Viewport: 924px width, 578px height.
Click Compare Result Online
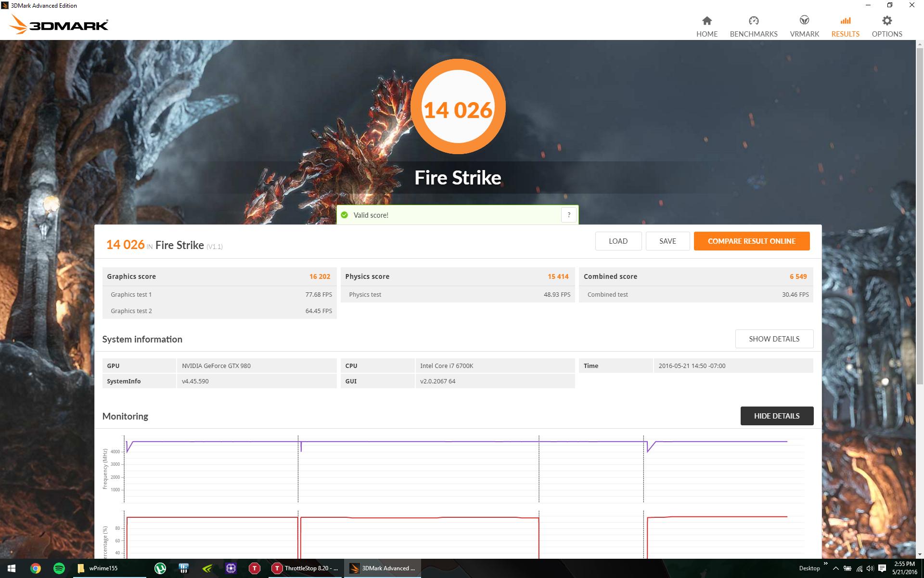(751, 241)
